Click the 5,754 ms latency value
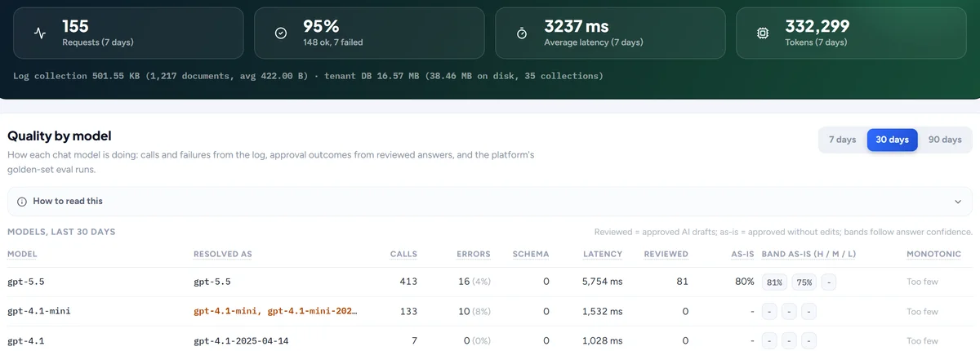This screenshot has width=980, height=351. point(602,282)
